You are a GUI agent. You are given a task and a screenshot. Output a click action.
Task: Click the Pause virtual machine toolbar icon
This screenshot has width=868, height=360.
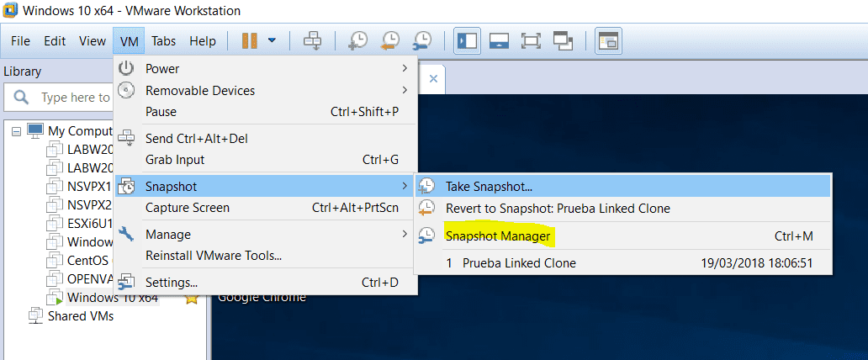(x=250, y=40)
